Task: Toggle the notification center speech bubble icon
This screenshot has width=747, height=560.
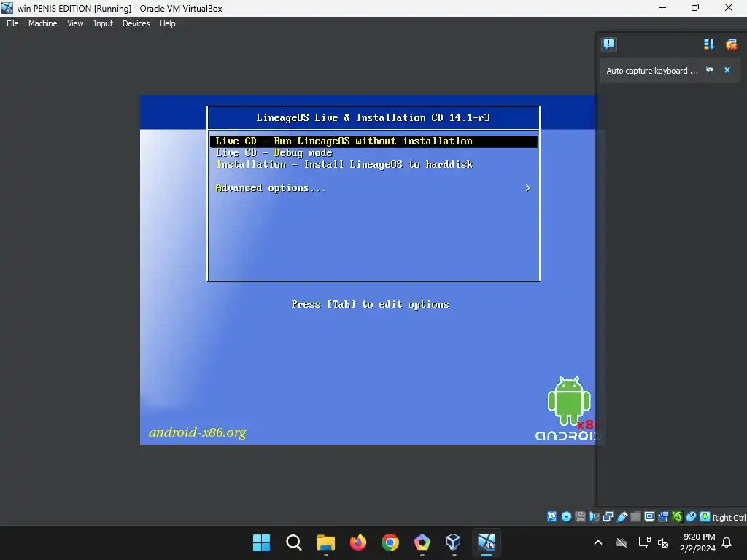Action: coord(608,44)
